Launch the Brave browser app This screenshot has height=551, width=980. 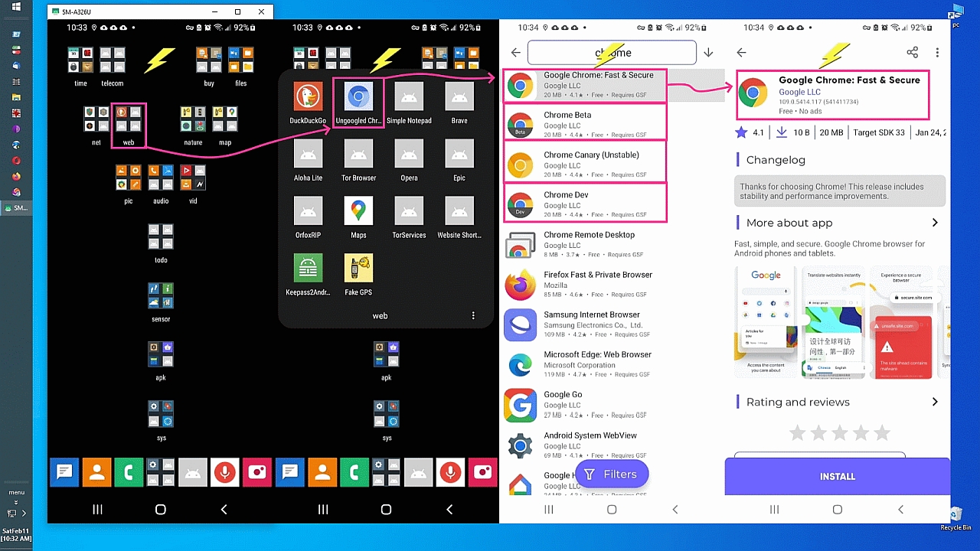point(459,103)
